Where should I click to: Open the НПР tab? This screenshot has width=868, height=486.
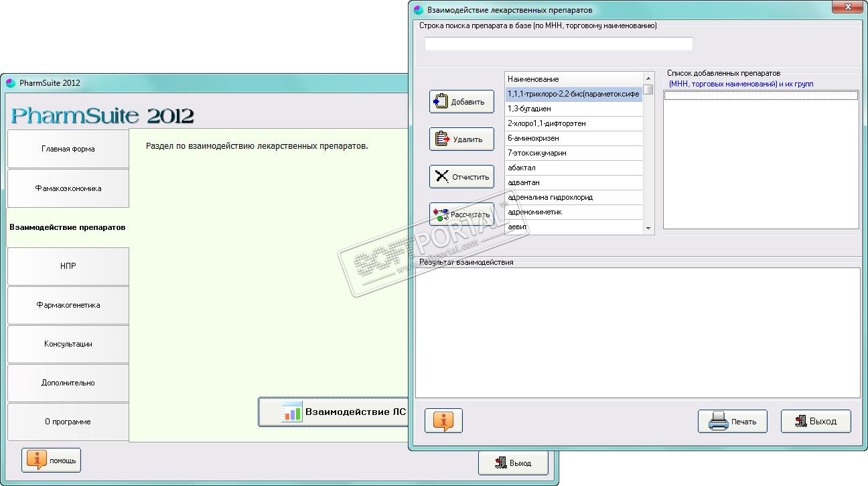click(68, 266)
